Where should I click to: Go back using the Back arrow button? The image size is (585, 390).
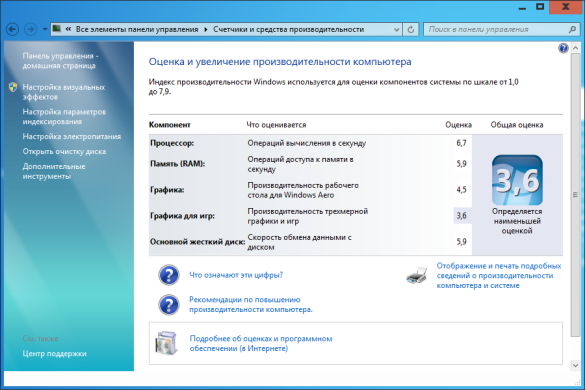12,29
